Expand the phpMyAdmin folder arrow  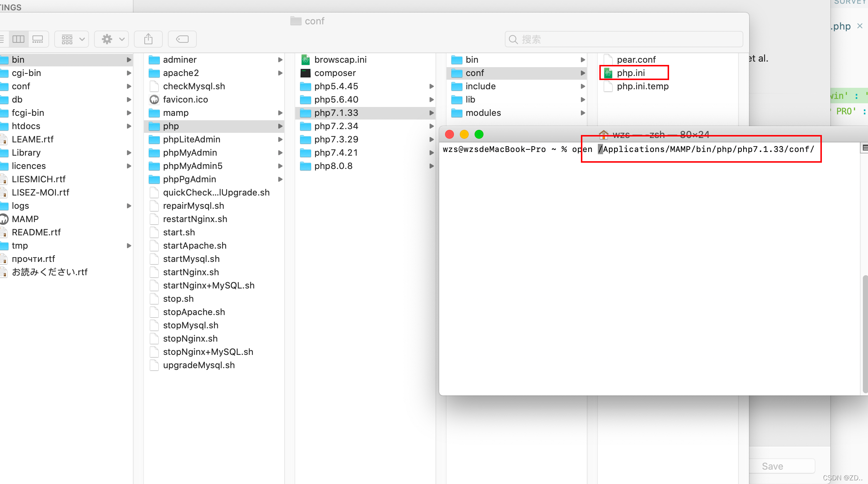280,153
